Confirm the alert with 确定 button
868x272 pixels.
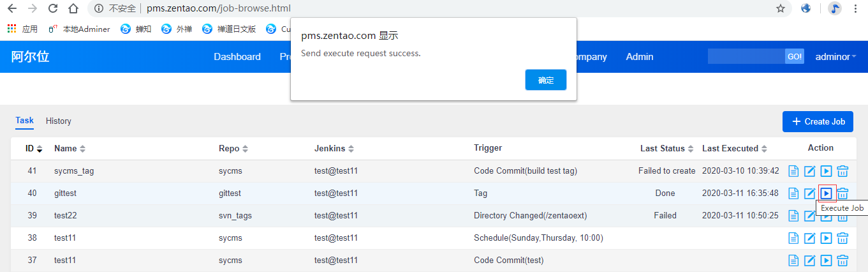coord(546,80)
